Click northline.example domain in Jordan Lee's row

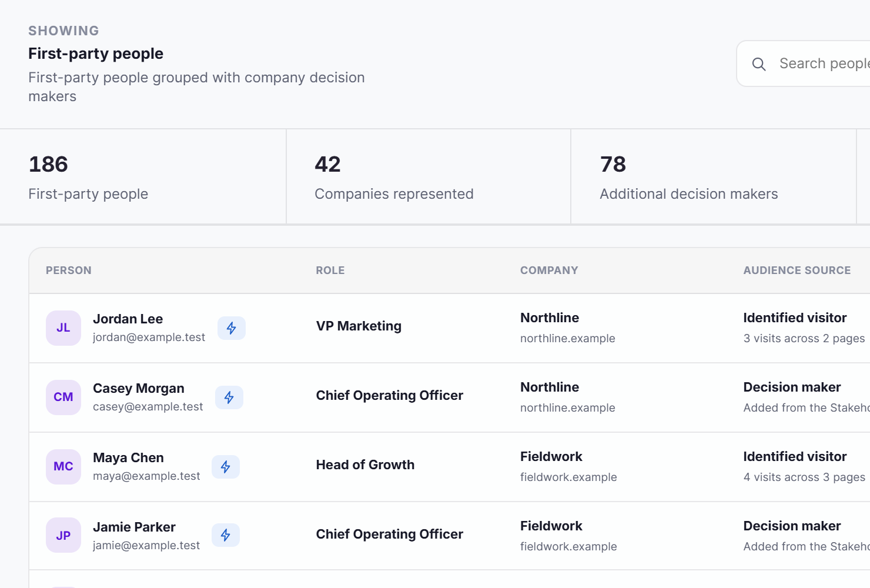[x=568, y=339]
